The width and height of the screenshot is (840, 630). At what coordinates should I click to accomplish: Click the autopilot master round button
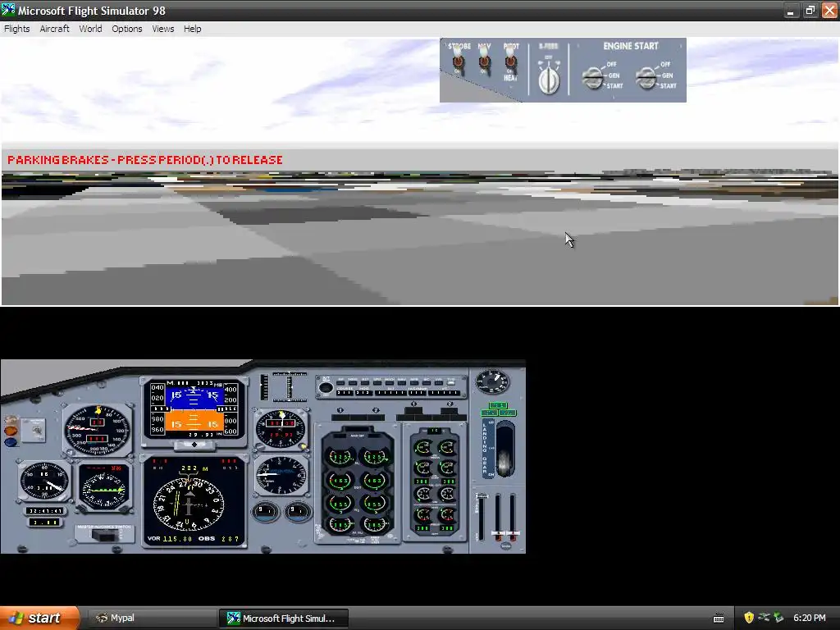(325, 387)
